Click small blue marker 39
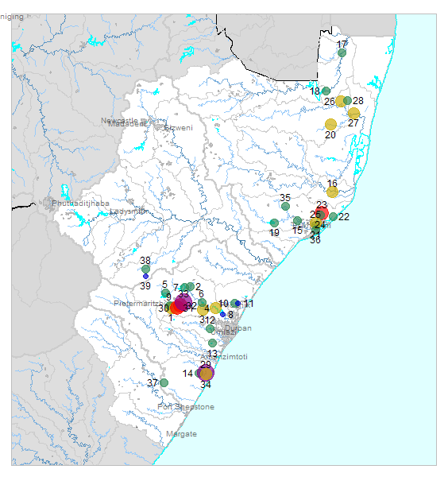This screenshot has width=448, height=477. tap(145, 276)
